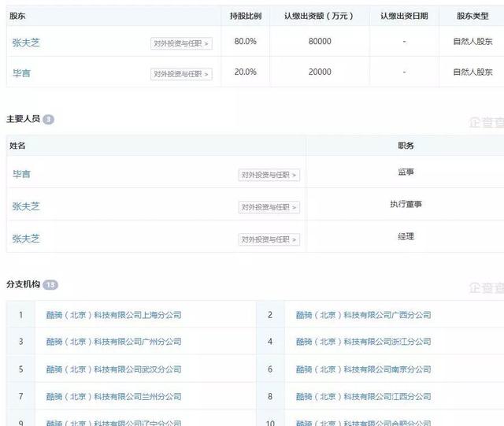Click 对外投资与任职 button in the 执行董事 row
Viewport: 504px width, 426px height.
pyautogui.click(x=269, y=207)
